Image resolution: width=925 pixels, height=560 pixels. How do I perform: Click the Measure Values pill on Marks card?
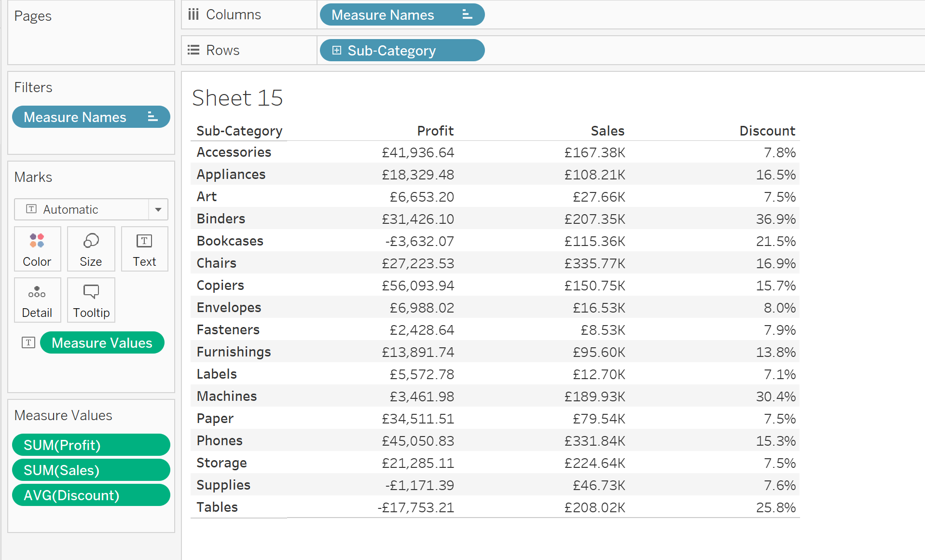102,342
